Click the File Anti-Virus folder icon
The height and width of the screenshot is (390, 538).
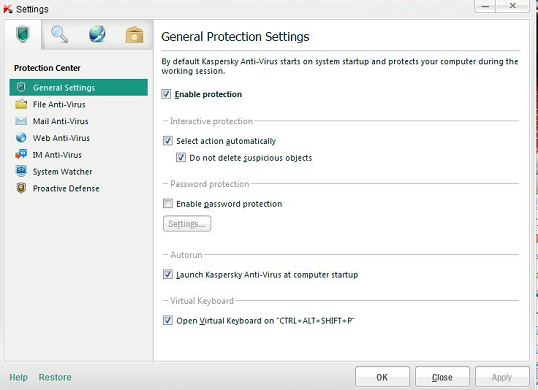click(21, 104)
